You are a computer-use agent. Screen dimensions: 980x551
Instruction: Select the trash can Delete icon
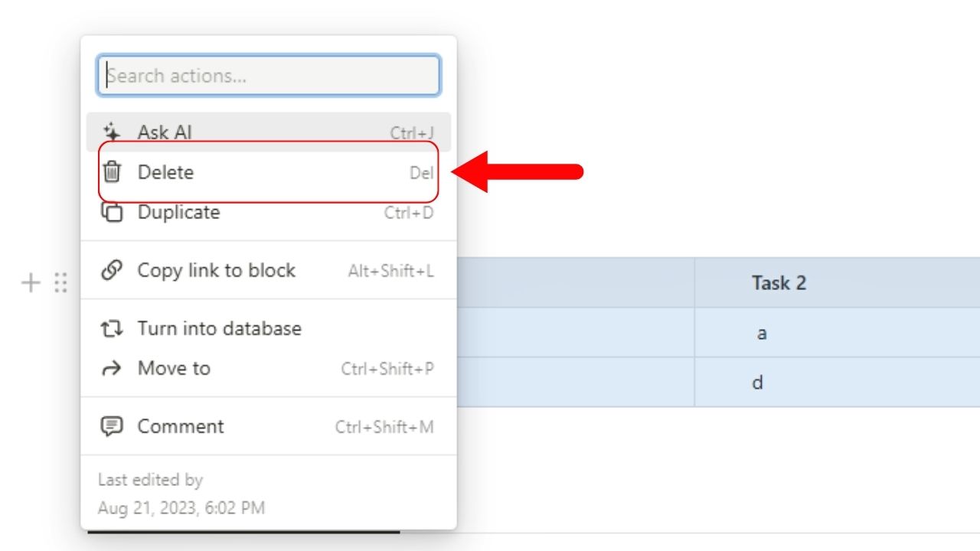click(113, 172)
